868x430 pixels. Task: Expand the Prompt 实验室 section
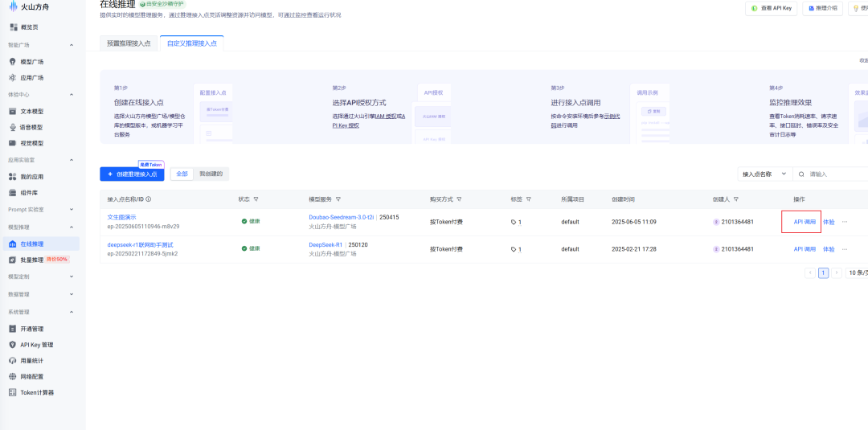pyautogui.click(x=72, y=210)
